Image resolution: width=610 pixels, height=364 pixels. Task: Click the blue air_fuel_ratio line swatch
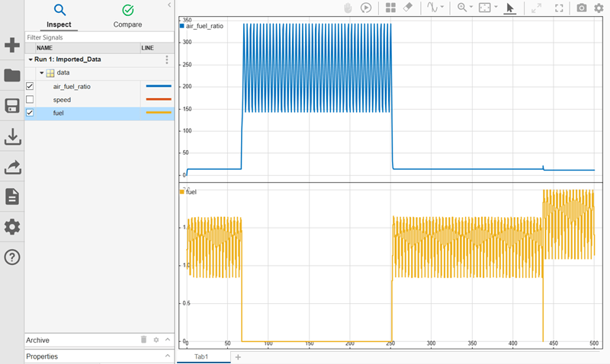159,86
